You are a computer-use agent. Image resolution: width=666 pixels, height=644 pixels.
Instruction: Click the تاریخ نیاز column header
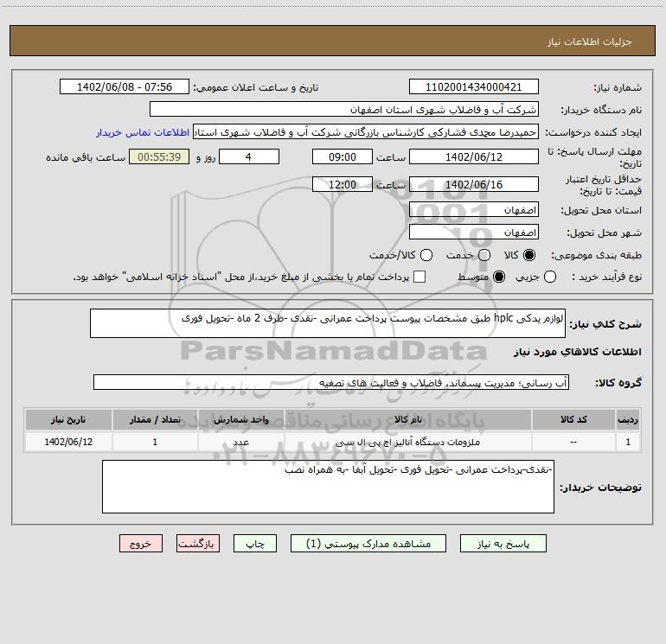pos(68,419)
